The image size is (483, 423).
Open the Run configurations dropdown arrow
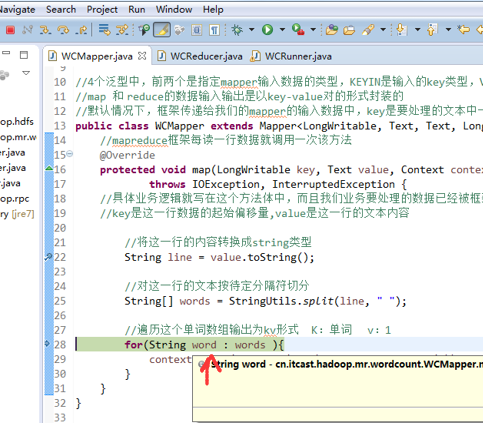pyautogui.click(x=282, y=30)
